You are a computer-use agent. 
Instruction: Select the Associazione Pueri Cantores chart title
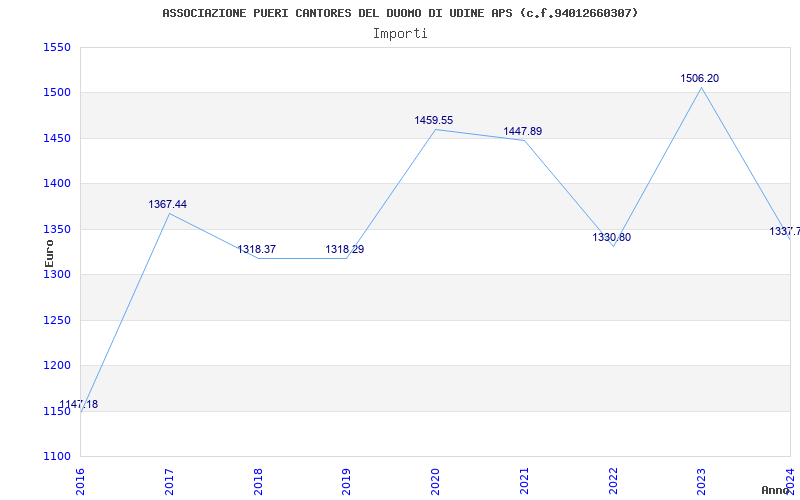click(400, 13)
